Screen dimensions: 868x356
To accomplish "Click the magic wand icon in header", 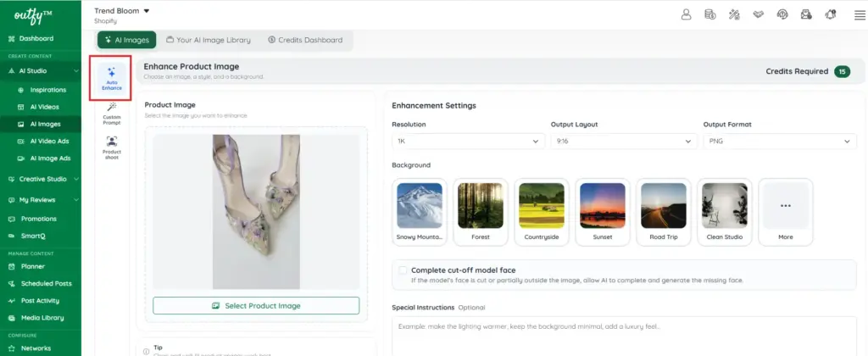I will click(x=734, y=14).
